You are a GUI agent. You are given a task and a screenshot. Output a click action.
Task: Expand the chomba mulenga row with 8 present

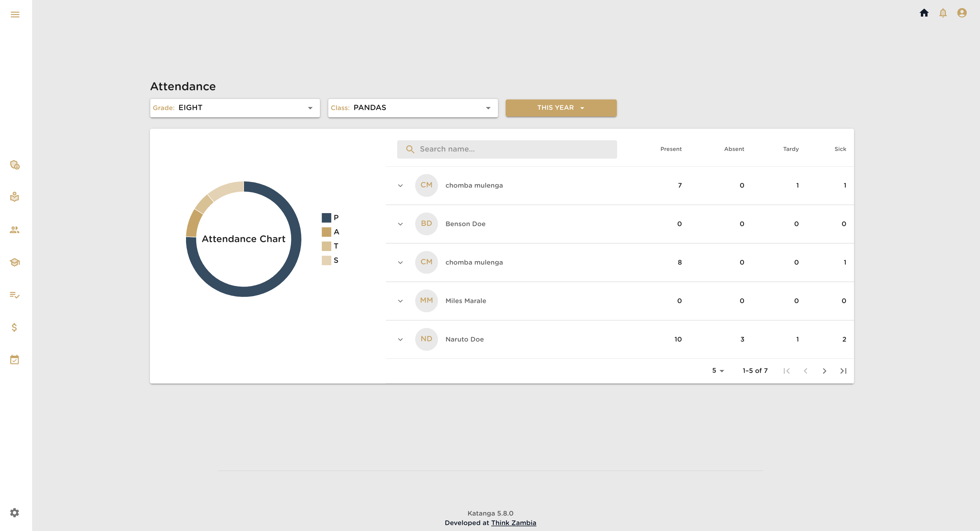click(x=400, y=263)
